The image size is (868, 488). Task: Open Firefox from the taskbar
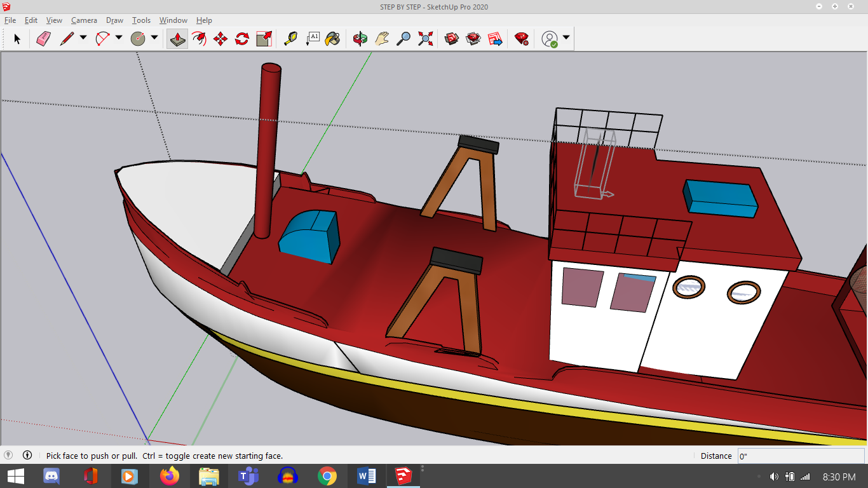pyautogui.click(x=170, y=476)
